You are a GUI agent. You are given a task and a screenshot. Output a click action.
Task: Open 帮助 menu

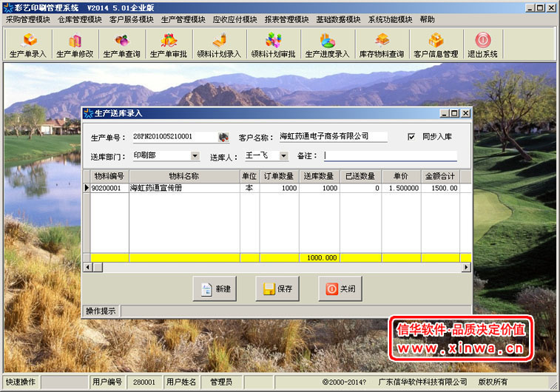click(427, 20)
